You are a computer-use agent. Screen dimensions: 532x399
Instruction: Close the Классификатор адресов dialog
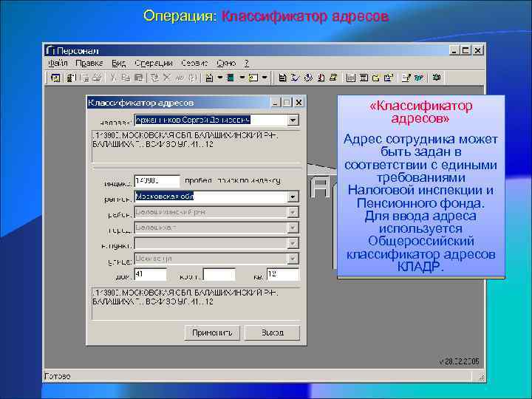[299, 103]
